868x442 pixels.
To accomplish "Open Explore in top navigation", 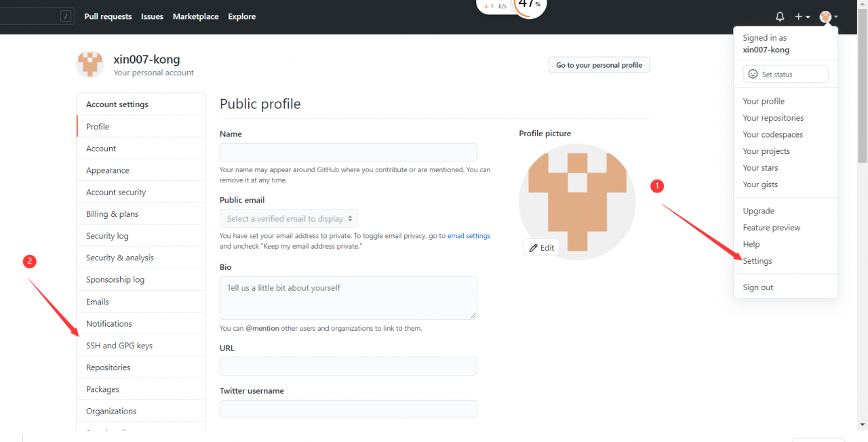I will 242,16.
